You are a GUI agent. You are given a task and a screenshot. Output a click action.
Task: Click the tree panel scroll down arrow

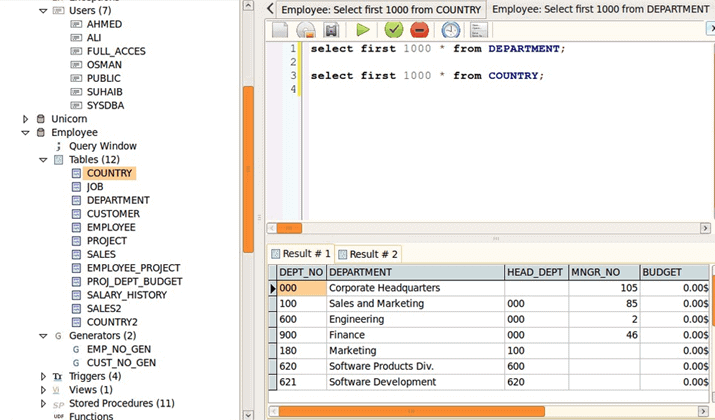[249, 415]
